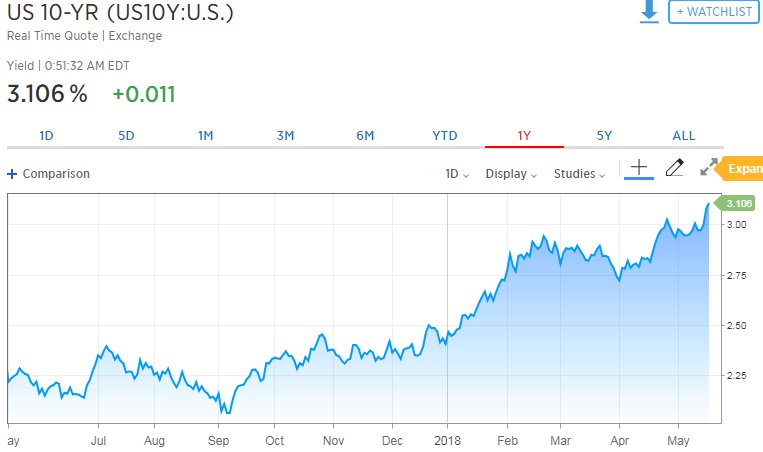Viewport: 763px width, 452px height.
Task: Click the active 1Y tab
Action: coord(524,136)
